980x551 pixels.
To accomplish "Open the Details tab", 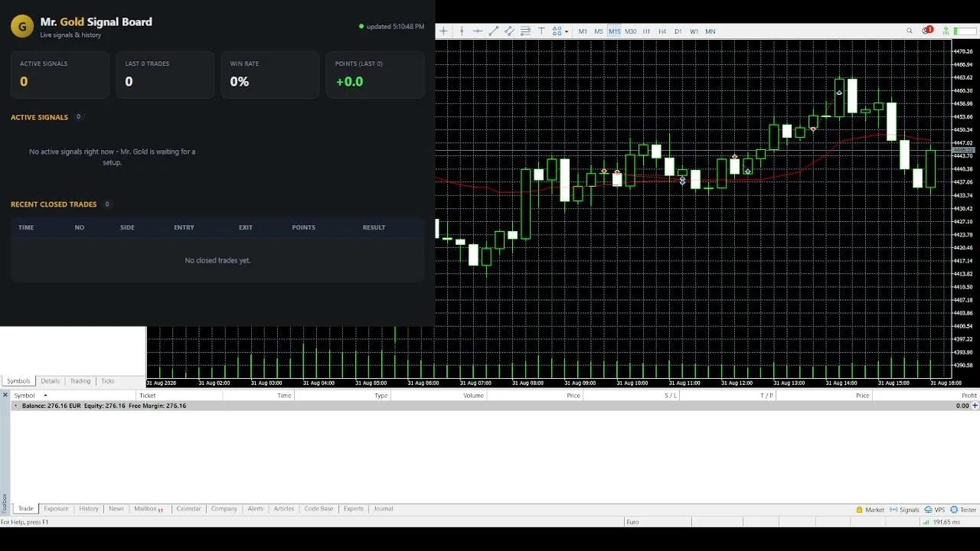I will pyautogui.click(x=51, y=381).
